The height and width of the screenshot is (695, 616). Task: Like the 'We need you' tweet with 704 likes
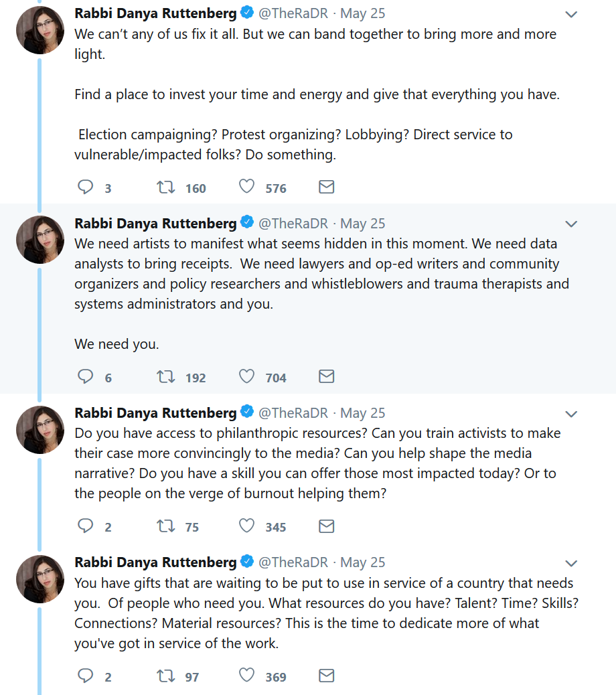point(247,377)
